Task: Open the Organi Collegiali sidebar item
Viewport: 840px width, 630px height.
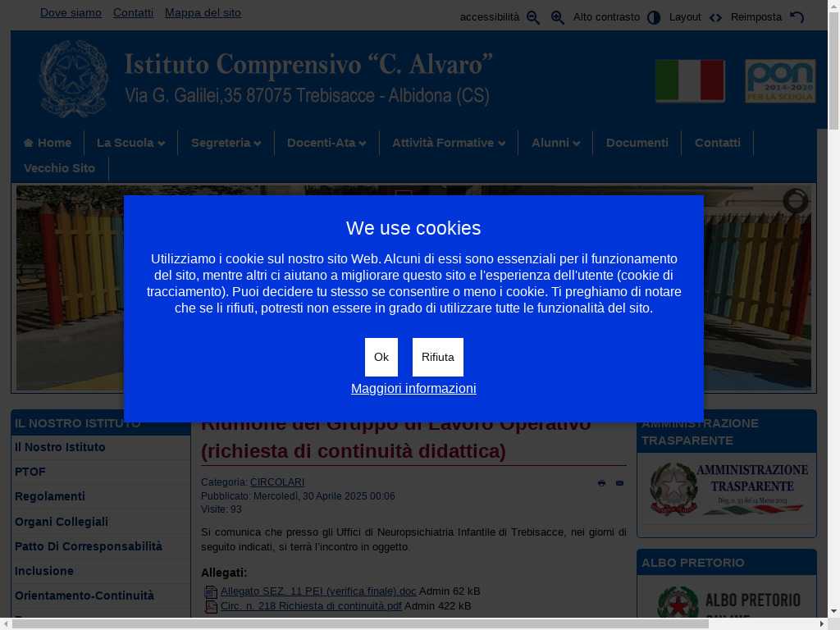Action: click(62, 522)
